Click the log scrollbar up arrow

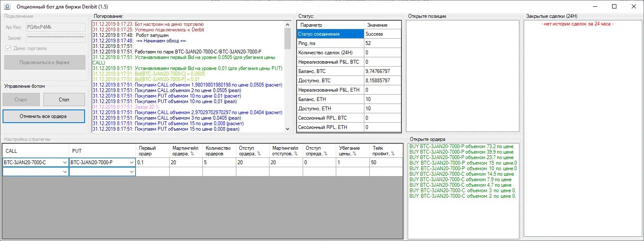[288, 24]
